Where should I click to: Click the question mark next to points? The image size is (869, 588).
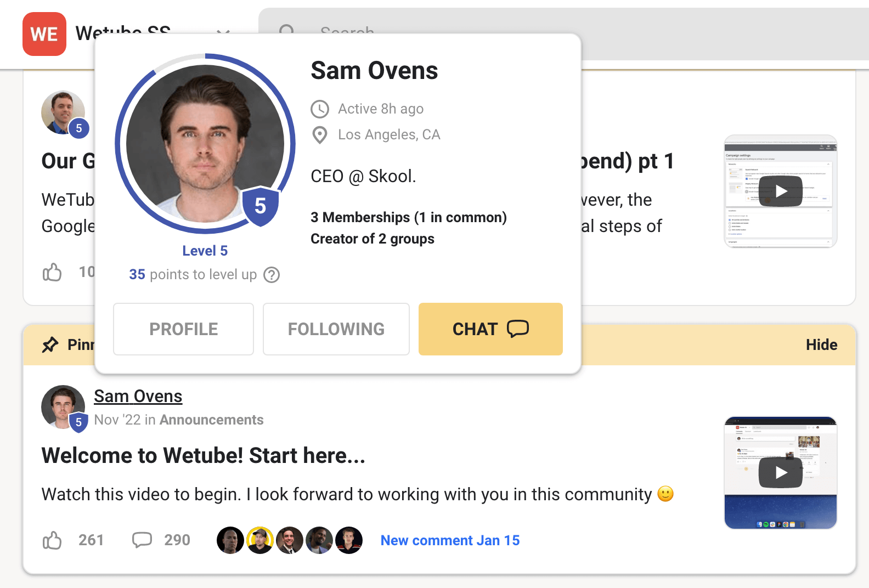click(272, 275)
